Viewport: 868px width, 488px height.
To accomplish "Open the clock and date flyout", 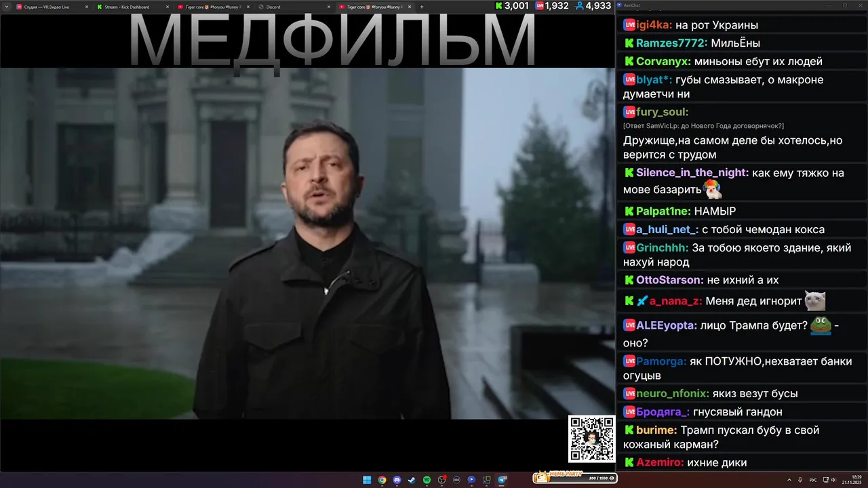I will [x=852, y=480].
